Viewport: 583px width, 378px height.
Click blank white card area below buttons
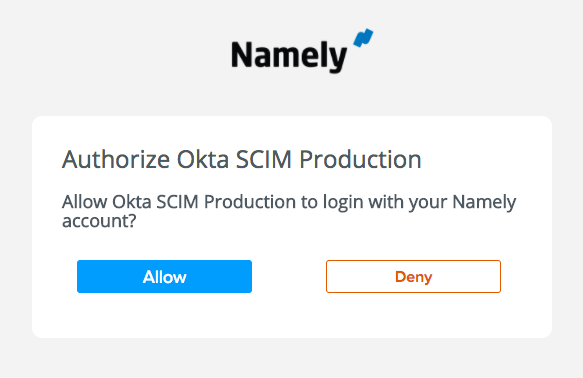coord(292,315)
